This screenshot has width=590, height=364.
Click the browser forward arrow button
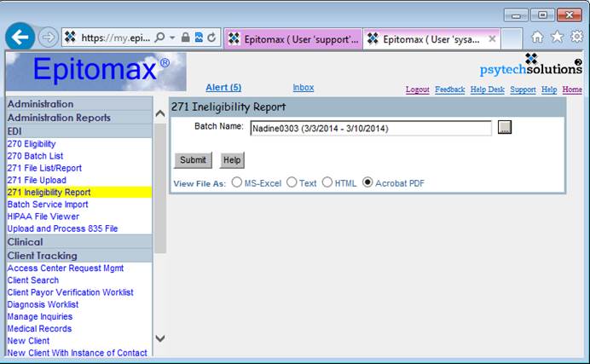click(x=48, y=38)
